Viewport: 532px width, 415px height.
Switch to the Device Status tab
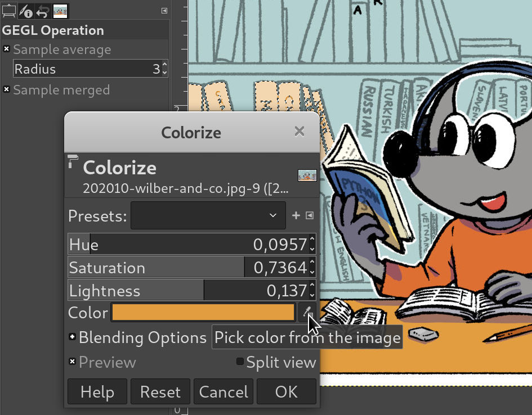[26, 10]
